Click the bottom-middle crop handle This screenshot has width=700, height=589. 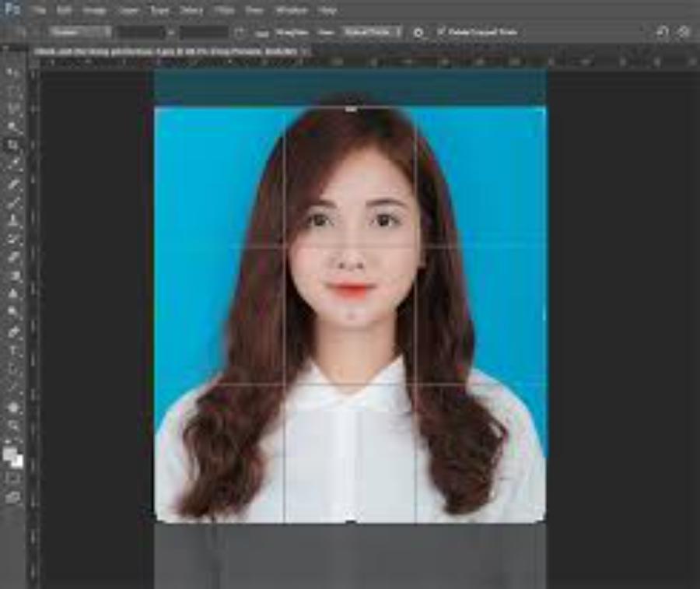click(351, 521)
